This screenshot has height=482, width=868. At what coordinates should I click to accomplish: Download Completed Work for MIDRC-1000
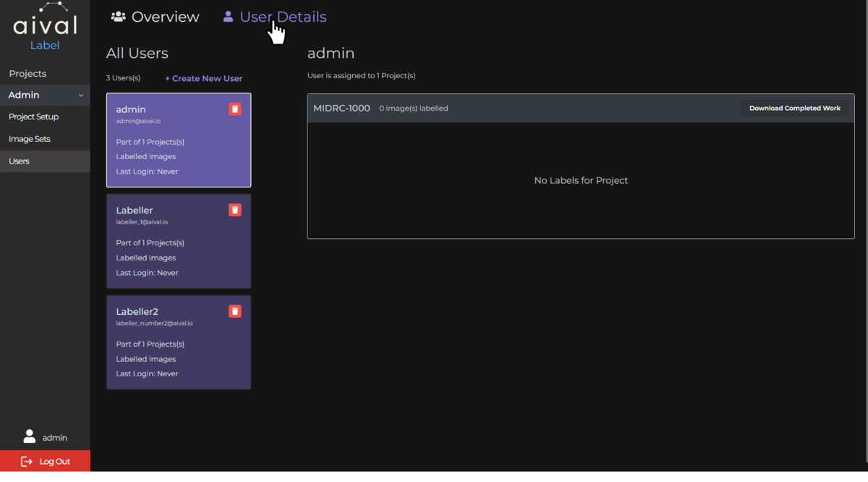coord(795,108)
